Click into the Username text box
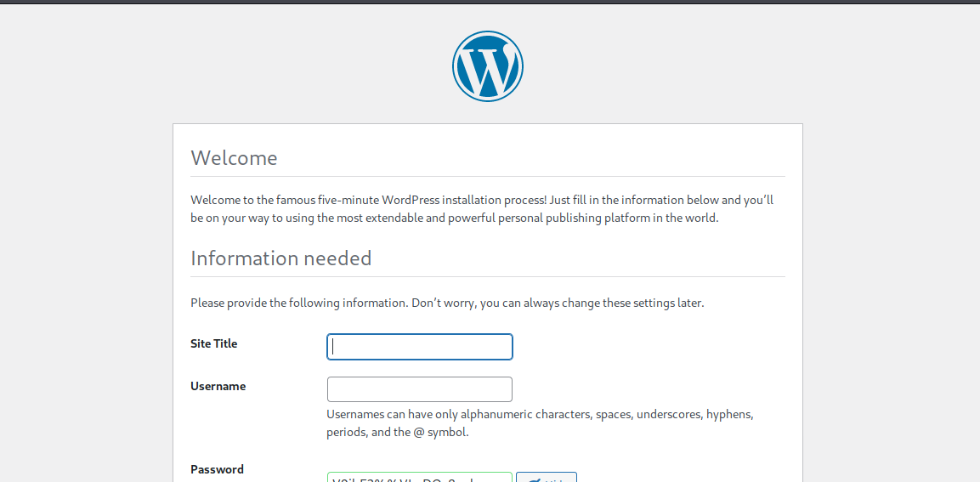 [x=419, y=389]
